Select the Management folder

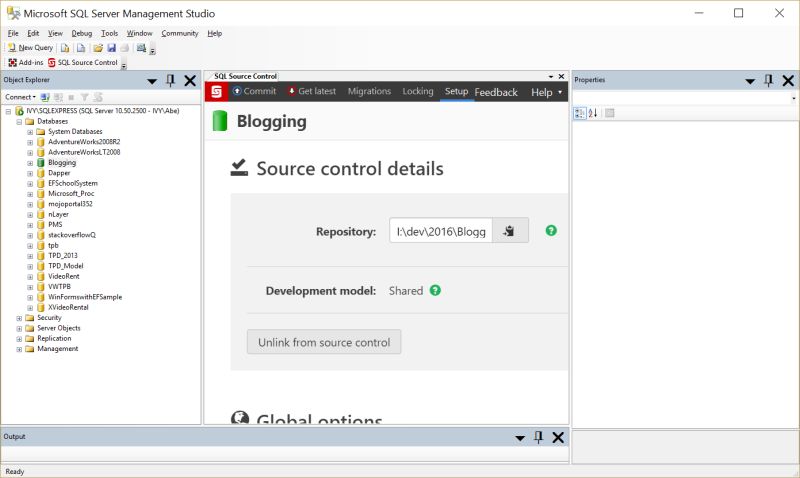click(58, 349)
